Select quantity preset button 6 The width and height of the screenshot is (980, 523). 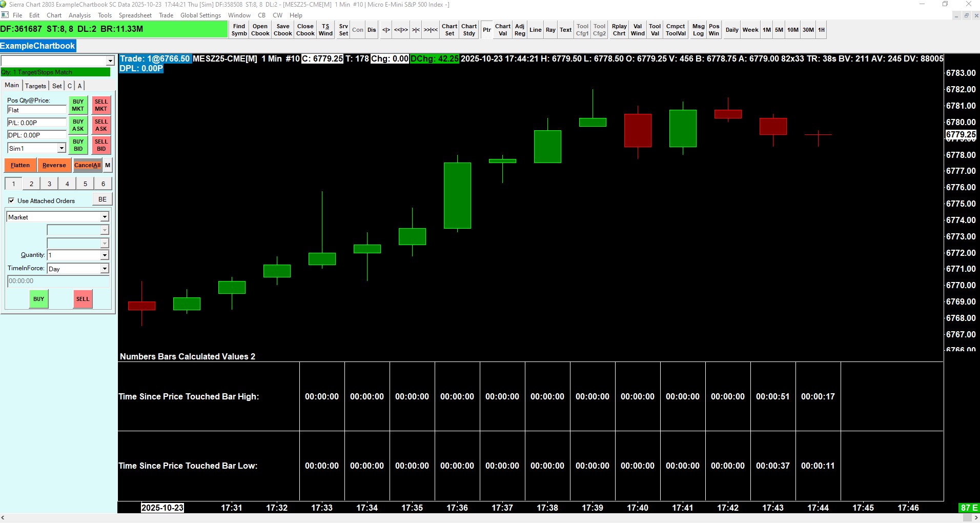(103, 184)
